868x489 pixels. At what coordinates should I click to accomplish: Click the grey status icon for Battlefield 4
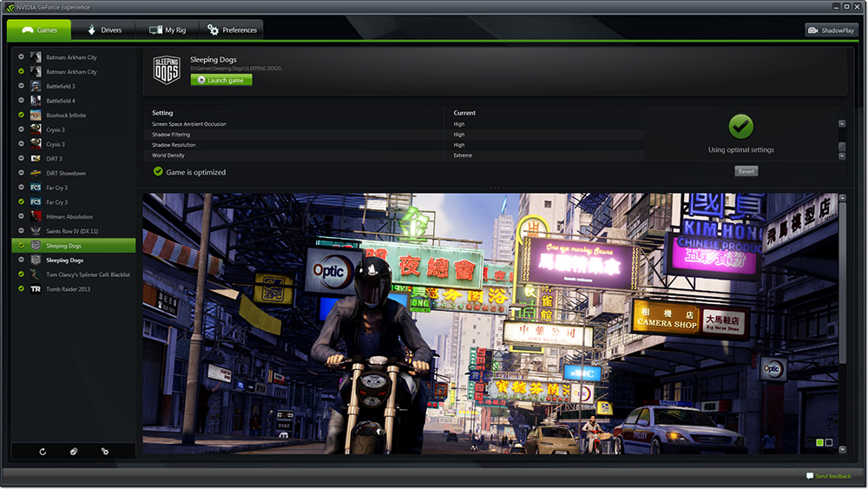[21, 100]
